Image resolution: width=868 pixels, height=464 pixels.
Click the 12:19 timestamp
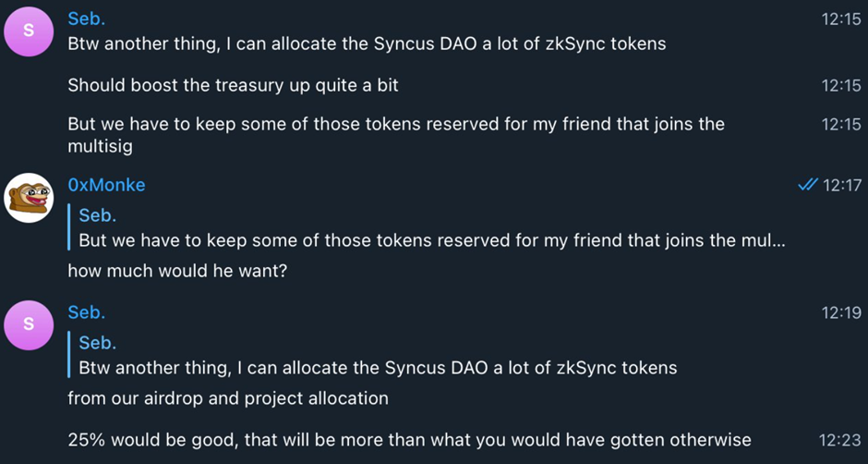pyautogui.click(x=841, y=312)
